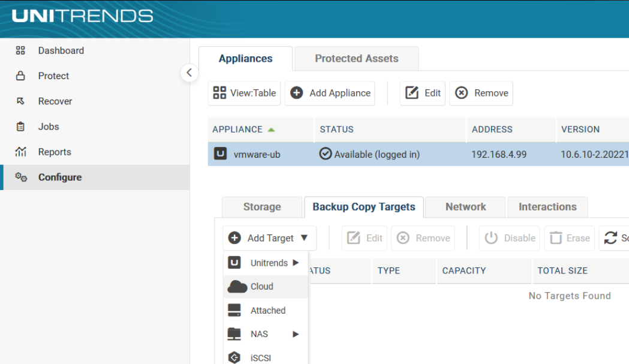This screenshot has width=629, height=364.
Task: Click the Dashboard grid icon in sidebar
Action: [20, 50]
